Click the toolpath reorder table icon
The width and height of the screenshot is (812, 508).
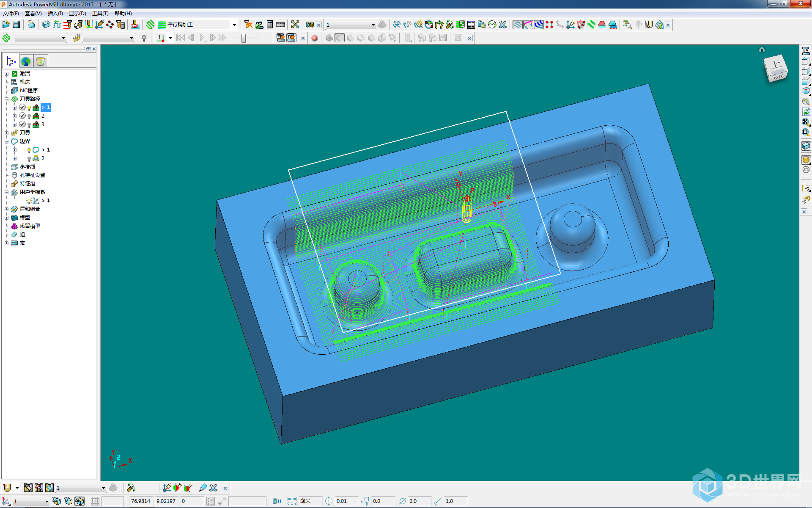(471, 25)
